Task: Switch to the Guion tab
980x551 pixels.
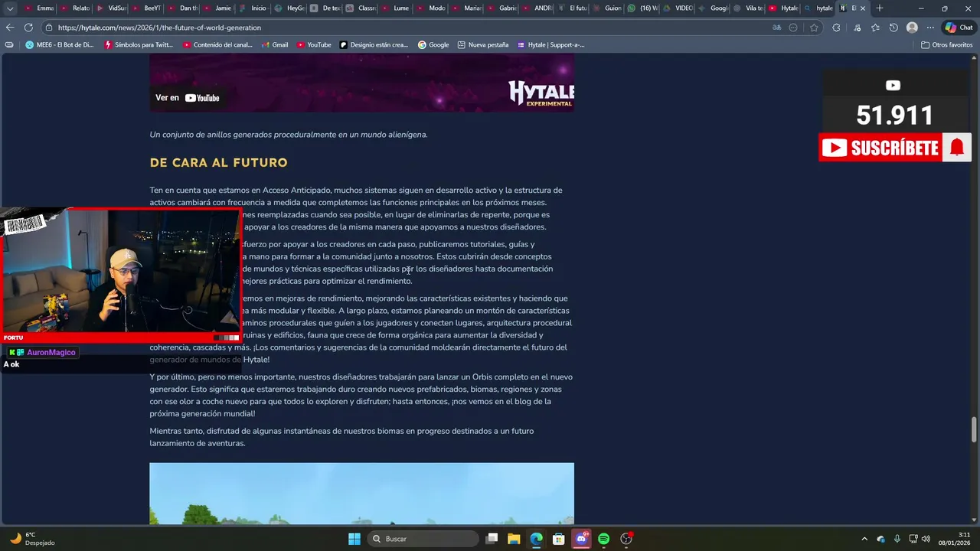Action: pos(608,8)
